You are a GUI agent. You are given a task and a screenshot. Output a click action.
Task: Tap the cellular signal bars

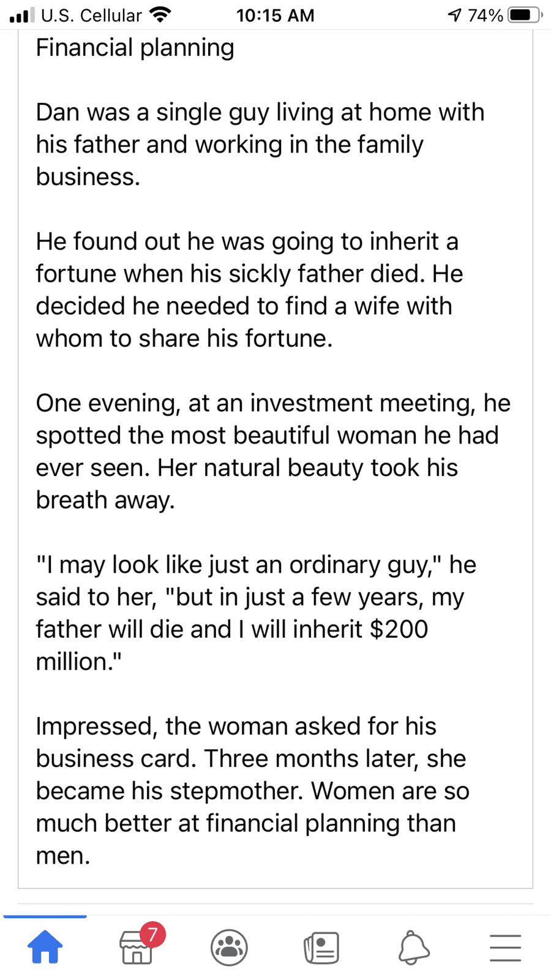pos(21,15)
